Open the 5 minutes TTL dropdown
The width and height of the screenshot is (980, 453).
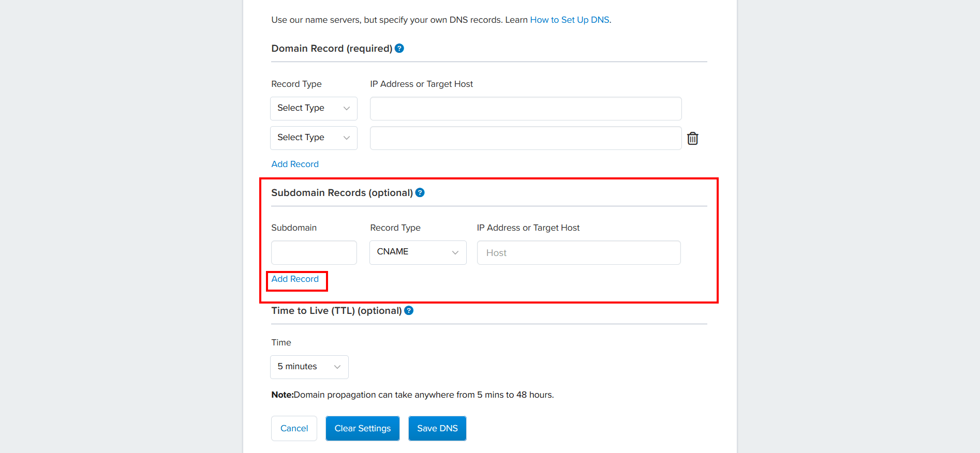pos(309,367)
